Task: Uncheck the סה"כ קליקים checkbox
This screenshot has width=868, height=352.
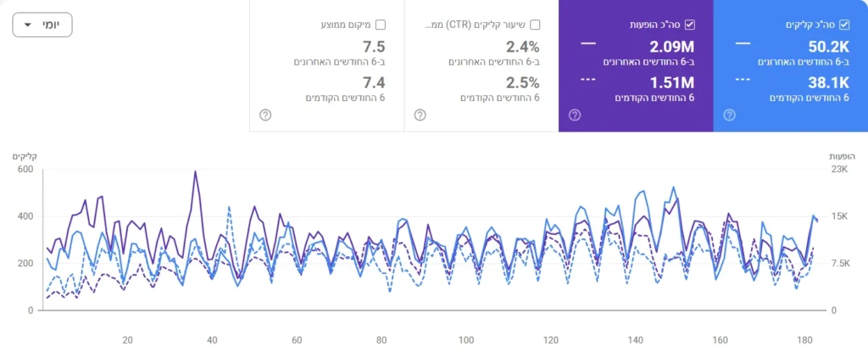Action: 844,25
